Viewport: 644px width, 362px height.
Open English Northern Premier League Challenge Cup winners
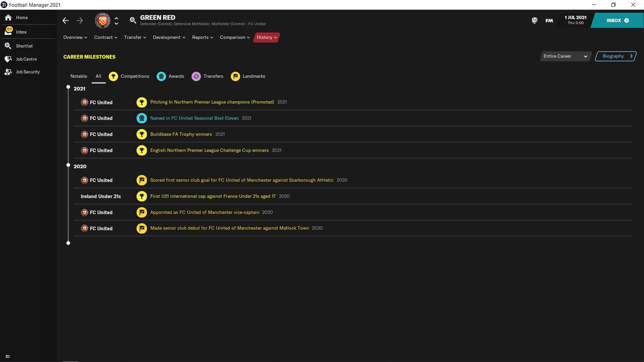tap(209, 150)
